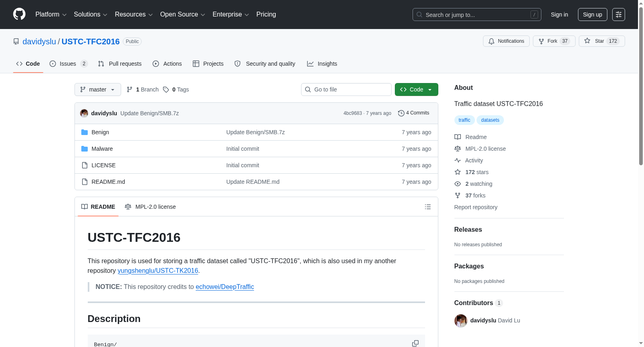Open the README.md file link
The width and height of the screenshot is (644, 347).
click(x=108, y=182)
